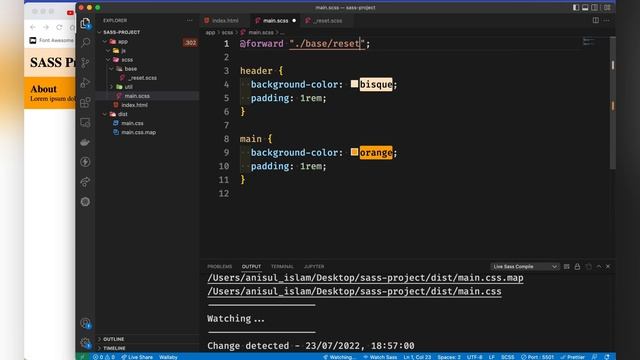Click the editor minimap thumbnail

click(589, 41)
